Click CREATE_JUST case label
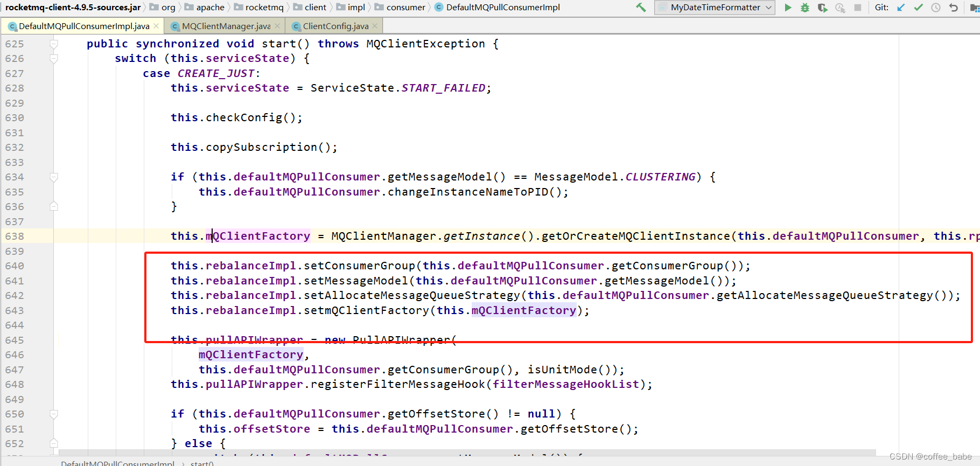 pos(216,73)
